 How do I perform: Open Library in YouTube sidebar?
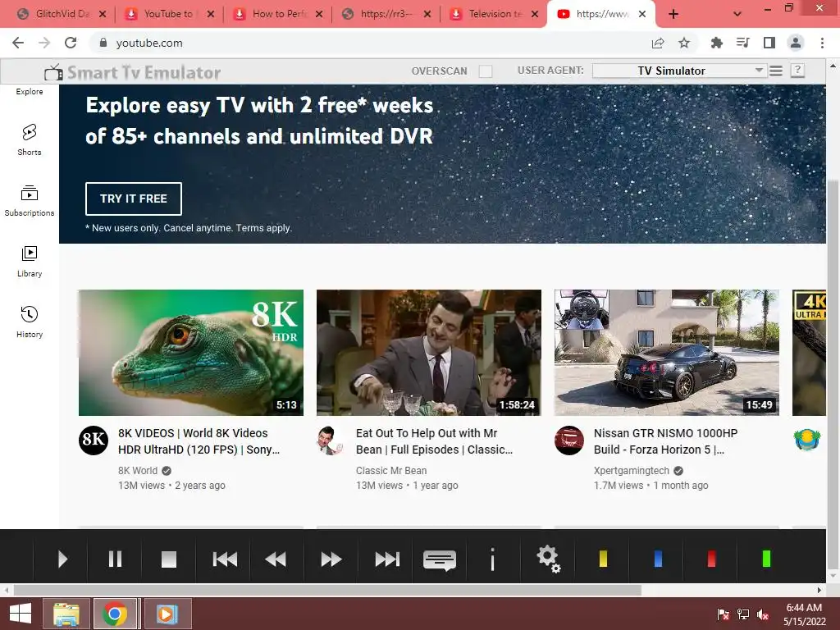tap(30, 262)
